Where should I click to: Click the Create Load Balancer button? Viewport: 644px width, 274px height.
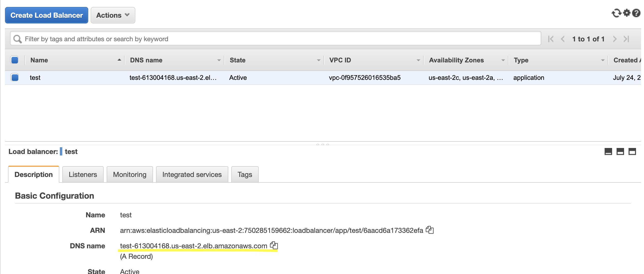[46, 15]
